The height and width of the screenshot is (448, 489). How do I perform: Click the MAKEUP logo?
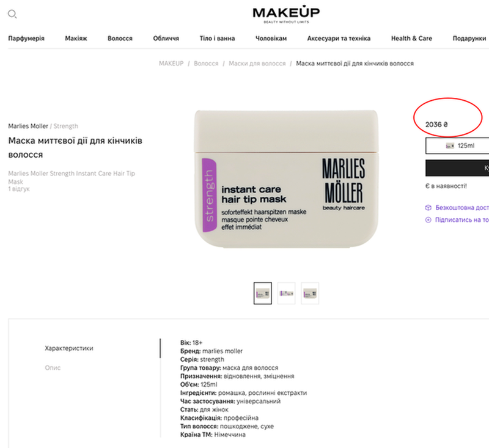point(286,15)
